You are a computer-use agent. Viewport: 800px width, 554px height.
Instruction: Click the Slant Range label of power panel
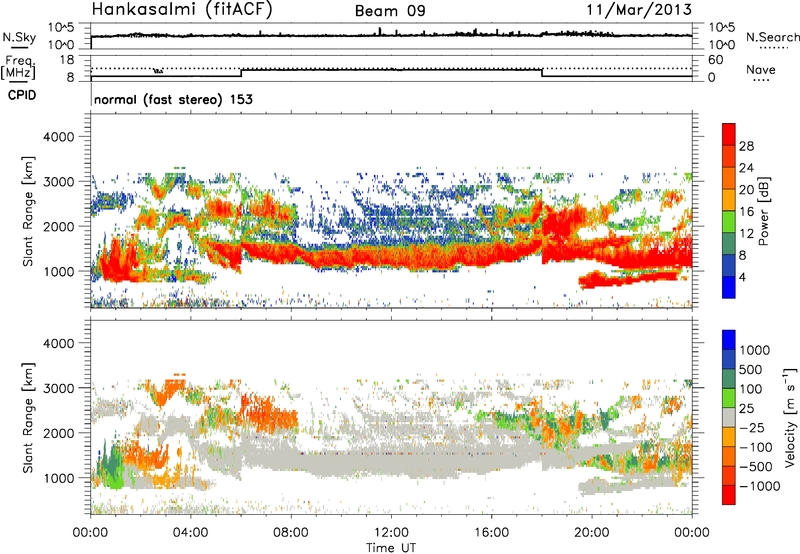[x=28, y=211]
